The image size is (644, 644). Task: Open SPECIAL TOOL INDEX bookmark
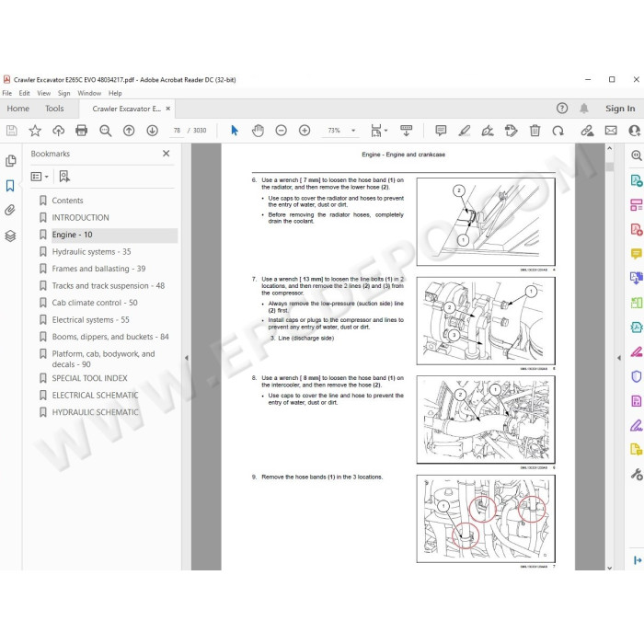(x=89, y=378)
